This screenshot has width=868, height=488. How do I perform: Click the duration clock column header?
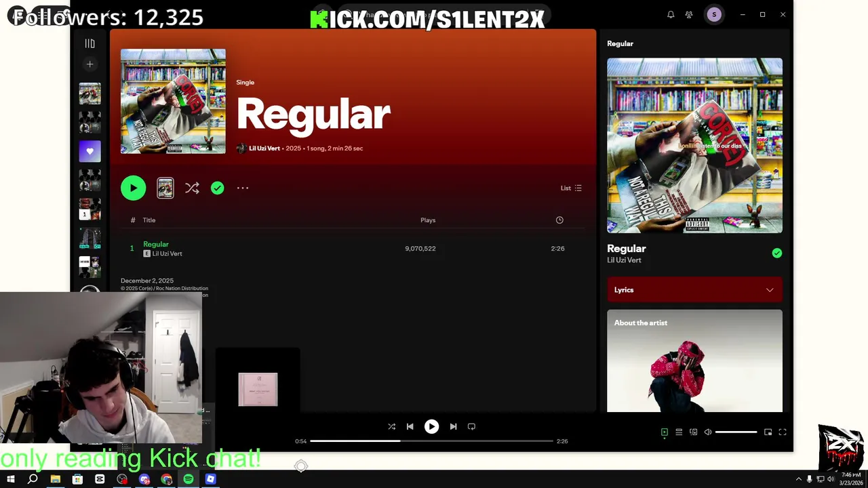(559, 220)
